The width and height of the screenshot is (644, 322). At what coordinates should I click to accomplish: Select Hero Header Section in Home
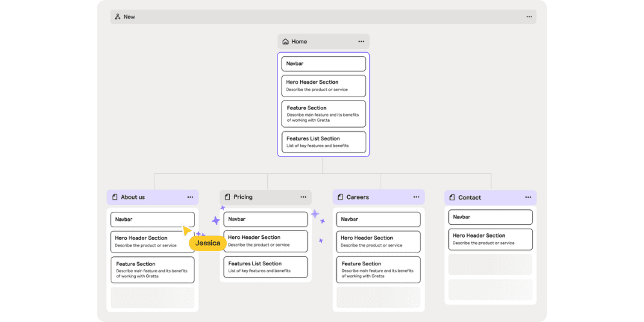click(324, 86)
